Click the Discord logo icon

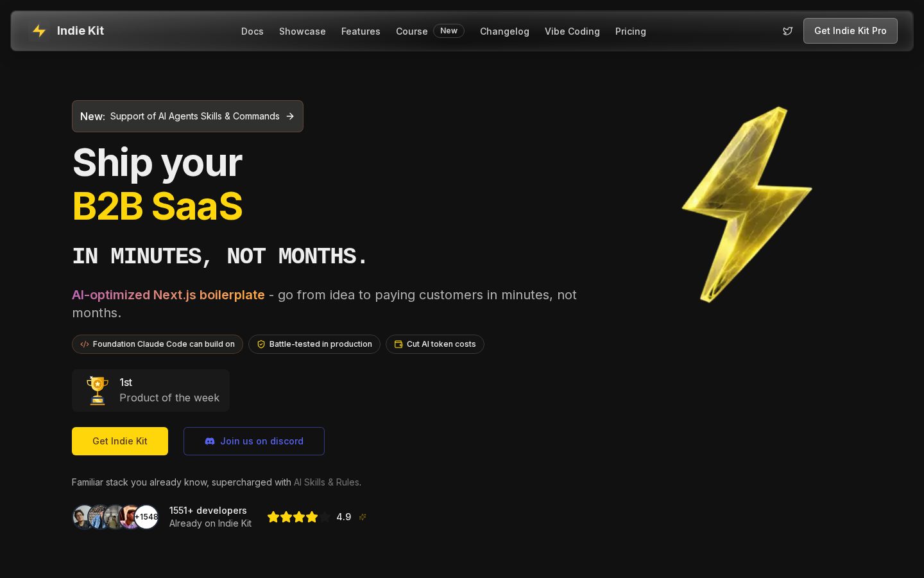click(x=210, y=441)
